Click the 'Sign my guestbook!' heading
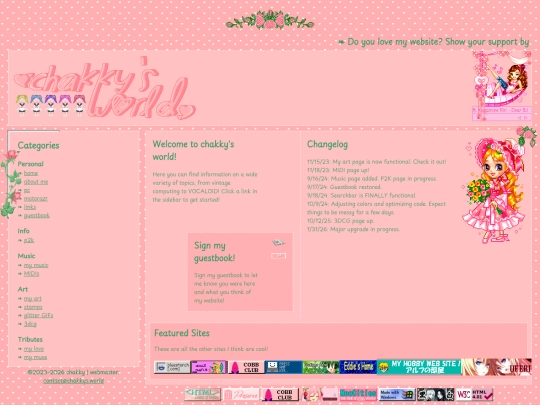 (215, 252)
